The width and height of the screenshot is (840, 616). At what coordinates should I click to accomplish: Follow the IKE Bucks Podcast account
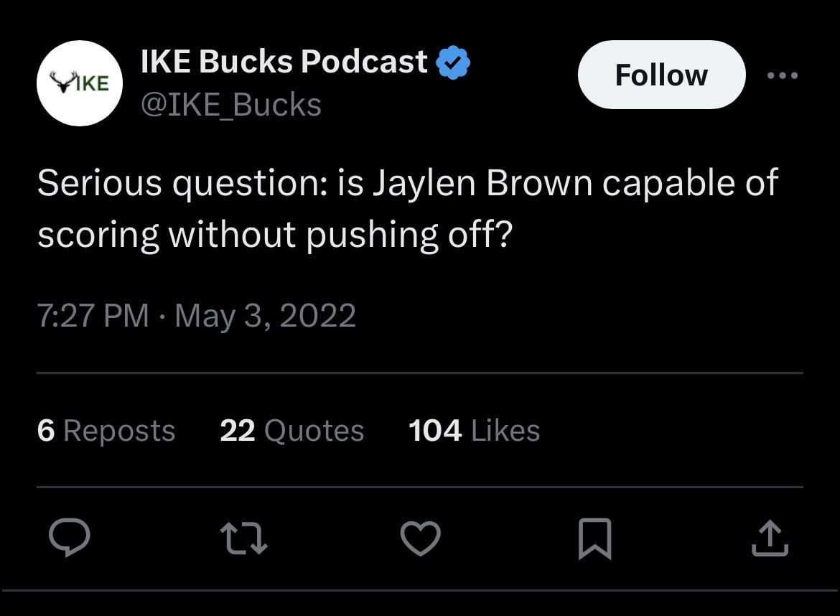click(x=661, y=75)
